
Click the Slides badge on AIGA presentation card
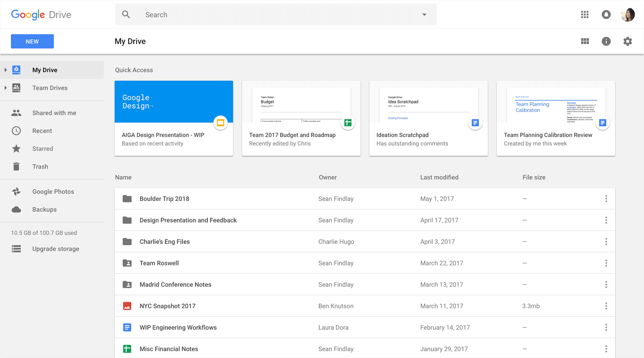click(x=221, y=123)
